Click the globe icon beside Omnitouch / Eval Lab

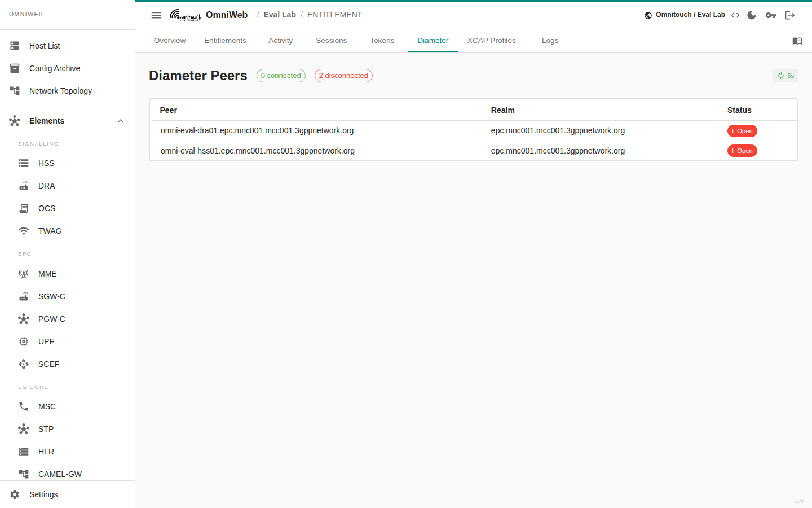pyautogui.click(x=648, y=15)
